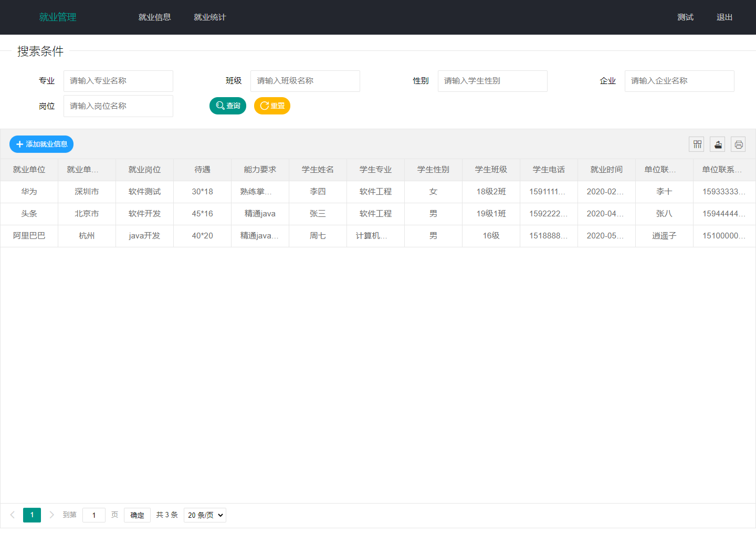Click 添加就业信息 add button
Screen dimensions: 756x534
tap(41, 144)
